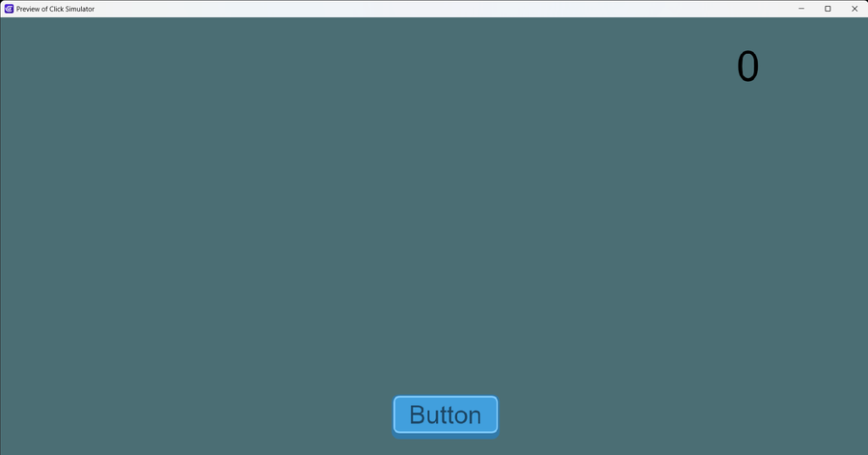The width and height of the screenshot is (868, 455).
Task: Click the word "Simulator" in the window title
Action: pyautogui.click(x=80, y=9)
